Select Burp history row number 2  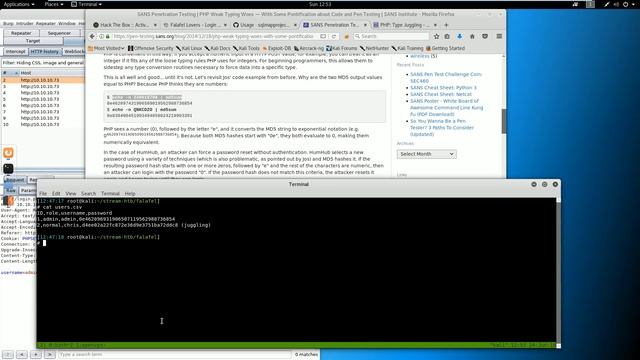coord(42,80)
